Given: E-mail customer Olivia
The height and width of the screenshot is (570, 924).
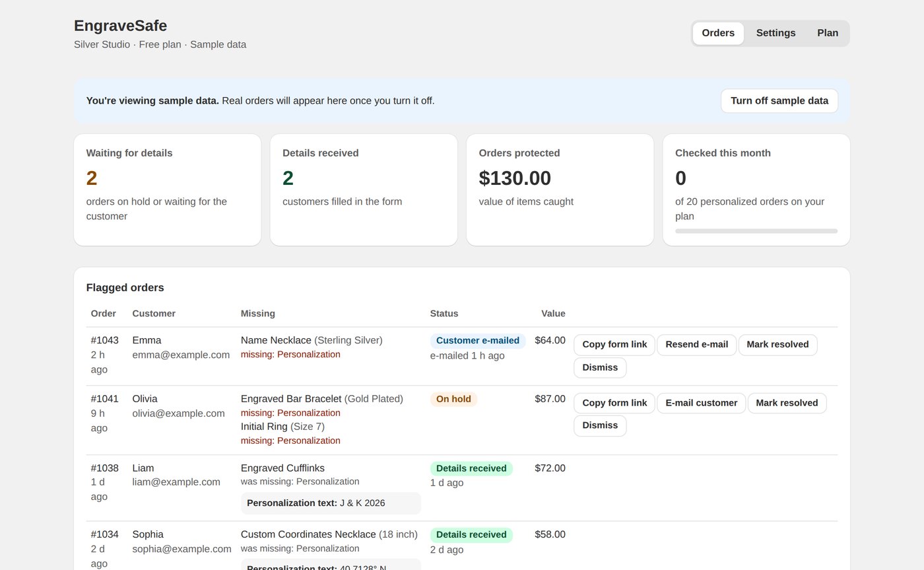Looking at the screenshot, I should 701,403.
